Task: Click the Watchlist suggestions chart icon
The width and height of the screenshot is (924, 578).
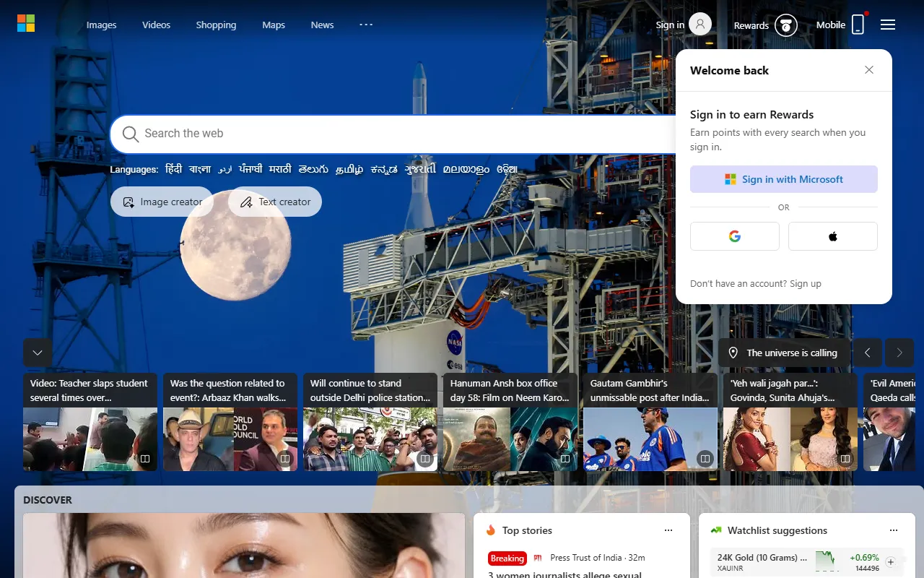Action: click(x=716, y=530)
